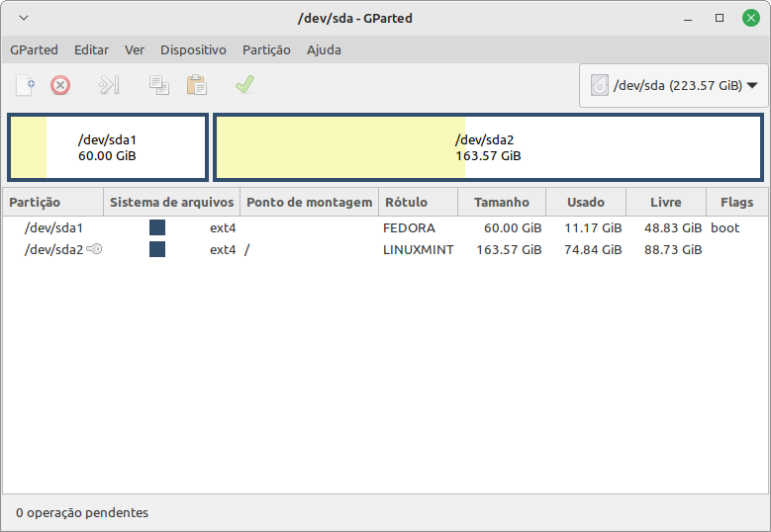
Task: Close GParted with the green X button
Action: (751, 18)
